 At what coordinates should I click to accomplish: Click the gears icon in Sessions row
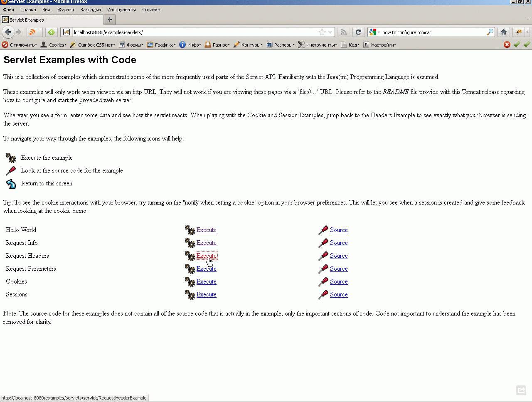(190, 295)
